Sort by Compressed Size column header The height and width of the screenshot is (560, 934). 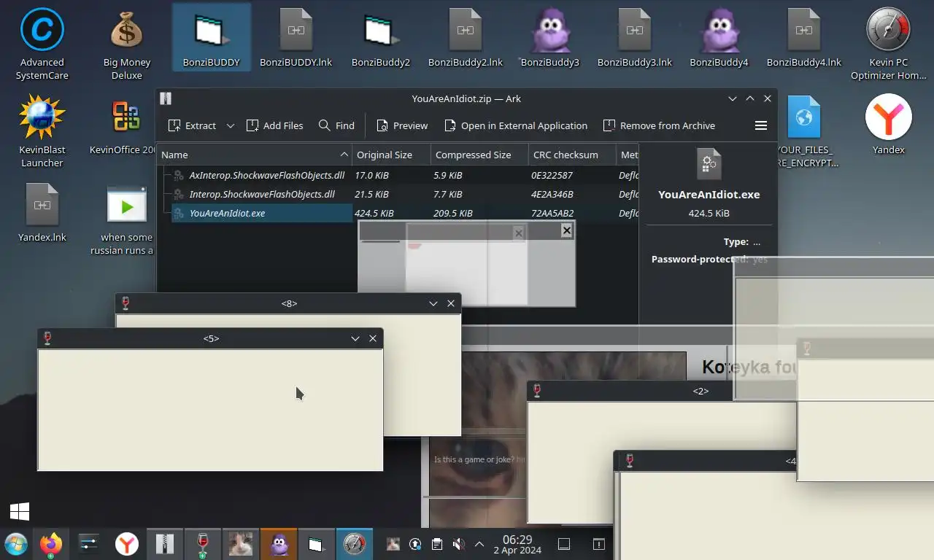[x=479, y=155]
